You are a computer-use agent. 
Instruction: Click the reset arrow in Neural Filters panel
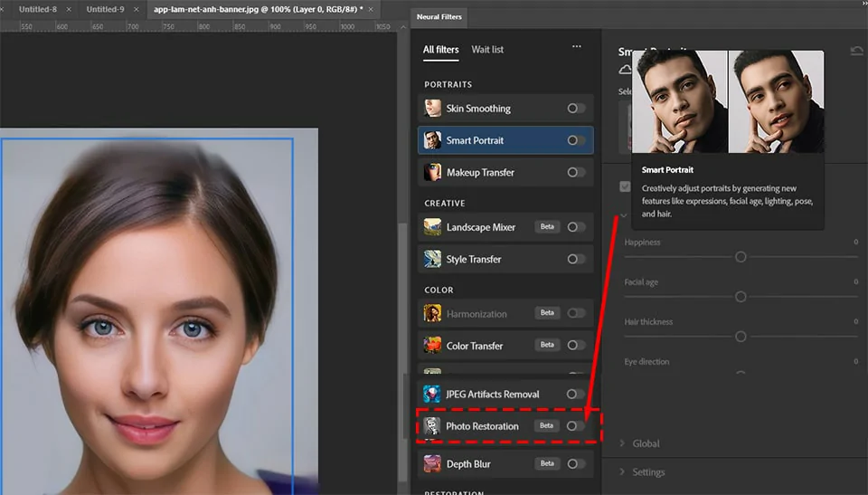[x=855, y=52]
